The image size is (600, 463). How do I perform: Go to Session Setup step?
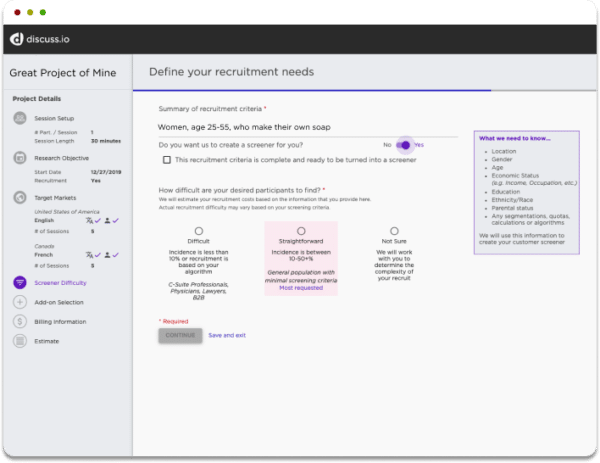(x=54, y=118)
